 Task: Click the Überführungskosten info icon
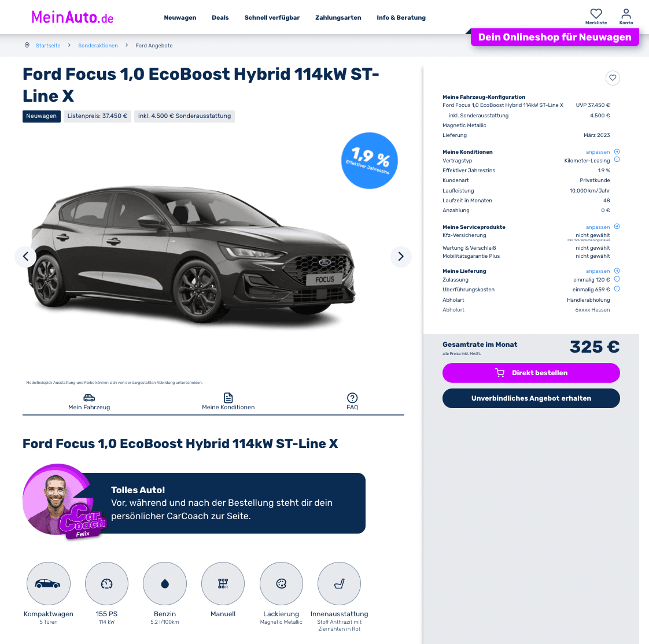click(617, 289)
